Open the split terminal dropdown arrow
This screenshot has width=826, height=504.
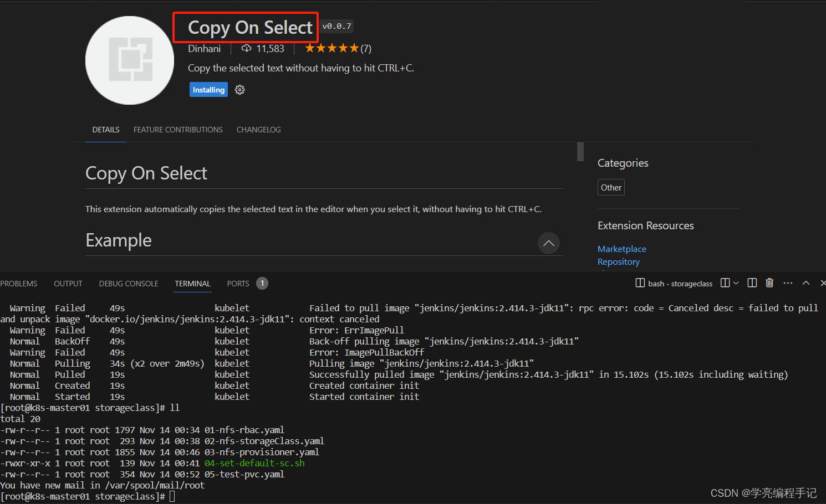pos(736,283)
